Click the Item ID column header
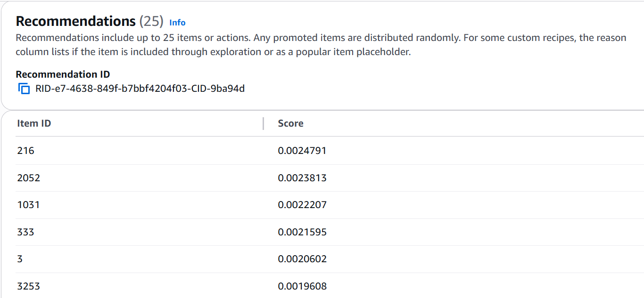The width and height of the screenshot is (644, 298). tap(34, 123)
